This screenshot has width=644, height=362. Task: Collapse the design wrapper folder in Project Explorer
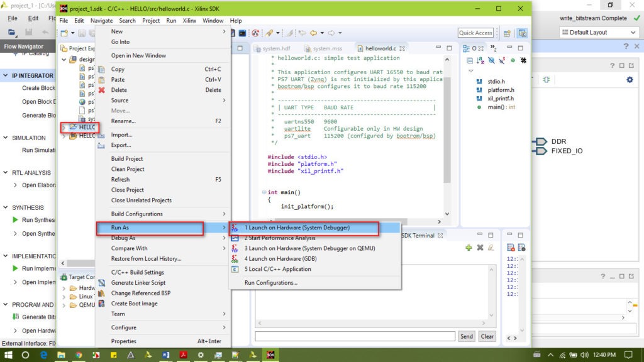(x=64, y=59)
